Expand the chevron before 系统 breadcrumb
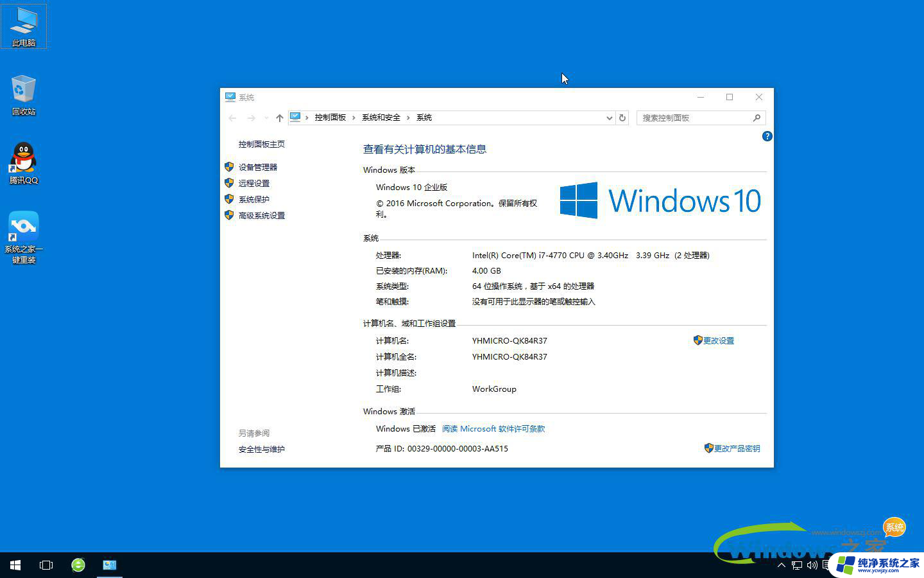 pyautogui.click(x=408, y=118)
